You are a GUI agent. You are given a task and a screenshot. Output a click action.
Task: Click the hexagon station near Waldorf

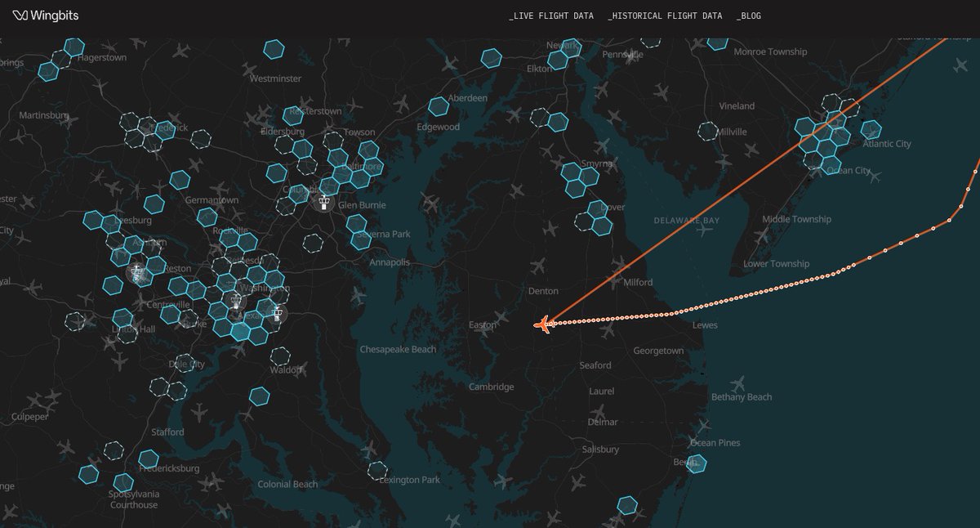(x=260, y=396)
